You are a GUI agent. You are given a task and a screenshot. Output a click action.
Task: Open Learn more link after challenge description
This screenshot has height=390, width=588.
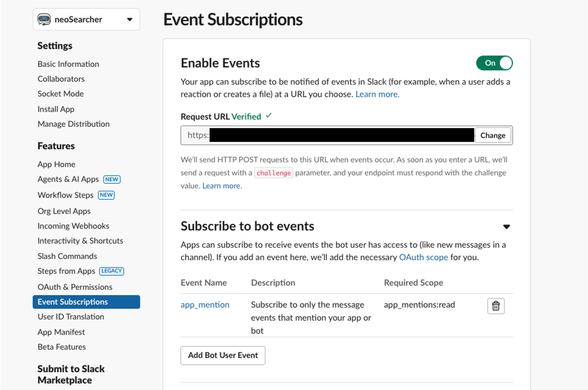222,186
